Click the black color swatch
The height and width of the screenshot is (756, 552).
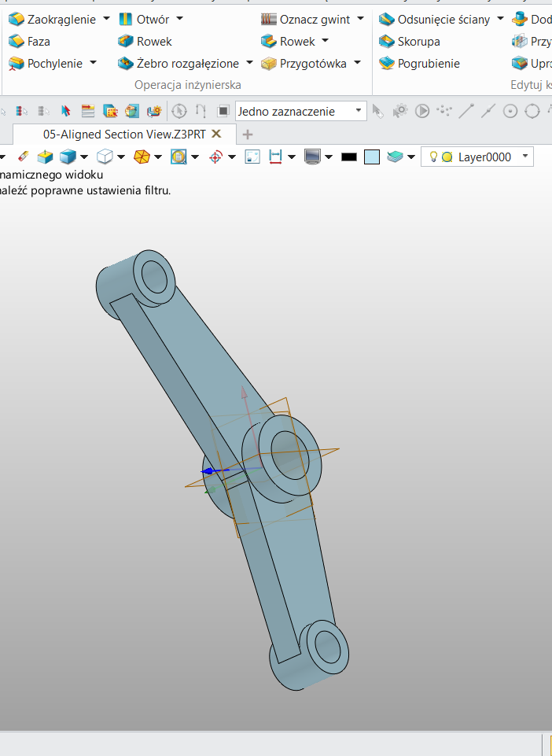point(349,157)
